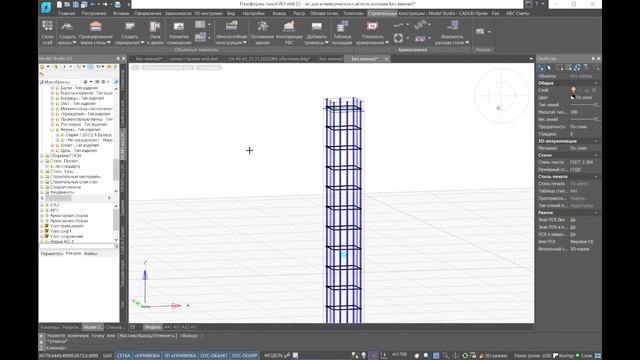Select the Плоскость армирования tool
The image size is (640, 360).
coord(372,32)
